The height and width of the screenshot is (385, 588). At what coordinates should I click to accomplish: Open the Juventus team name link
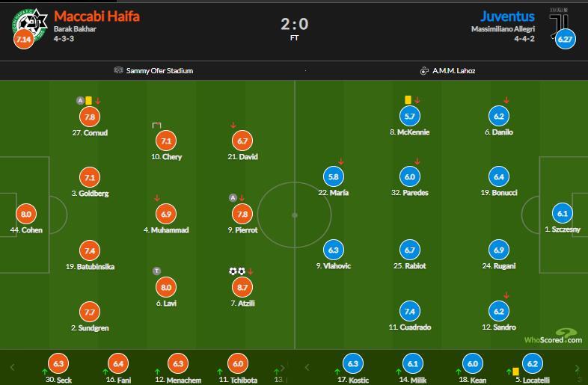coord(508,16)
